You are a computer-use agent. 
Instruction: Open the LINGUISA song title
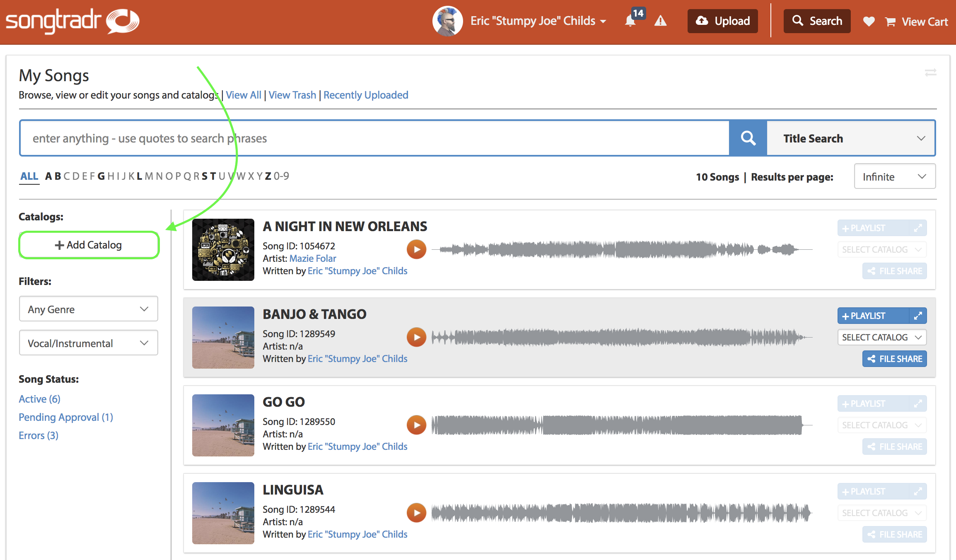coord(293,490)
